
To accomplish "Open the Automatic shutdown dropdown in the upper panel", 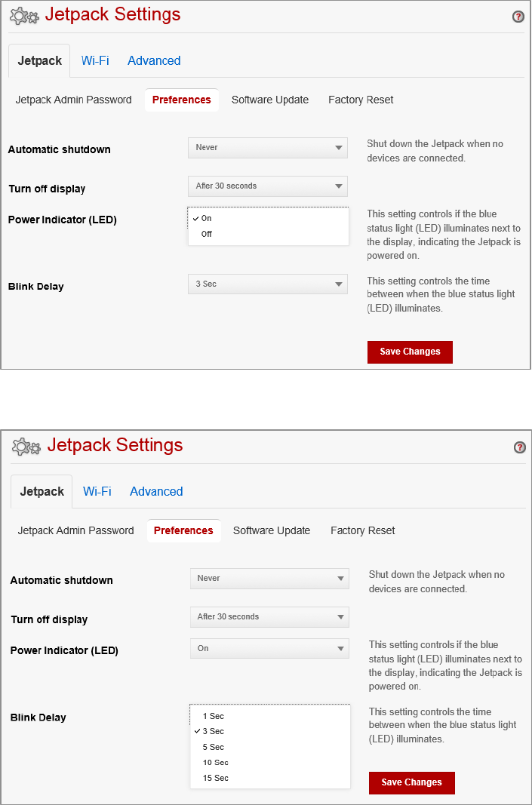I will coord(267,148).
